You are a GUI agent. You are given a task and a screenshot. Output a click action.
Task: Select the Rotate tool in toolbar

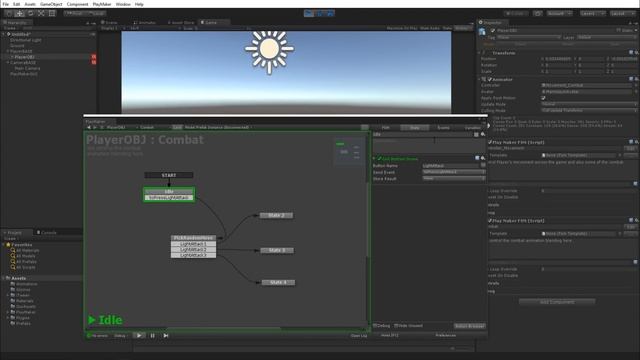click(x=30, y=13)
